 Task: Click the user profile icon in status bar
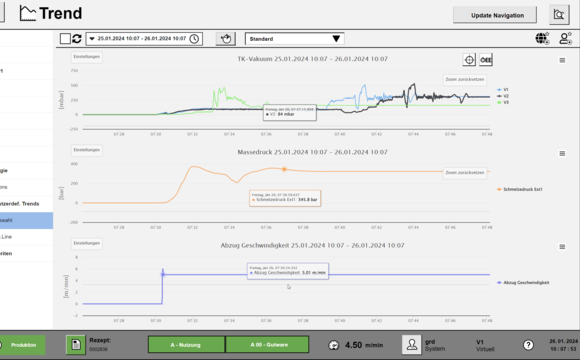[x=411, y=345]
